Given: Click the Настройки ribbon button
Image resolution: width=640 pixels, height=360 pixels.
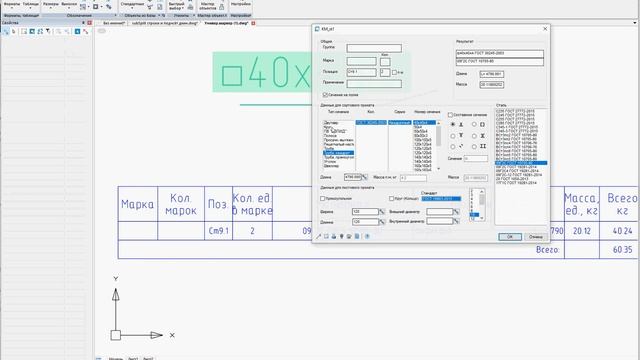Looking at the screenshot, I should coord(240,4).
